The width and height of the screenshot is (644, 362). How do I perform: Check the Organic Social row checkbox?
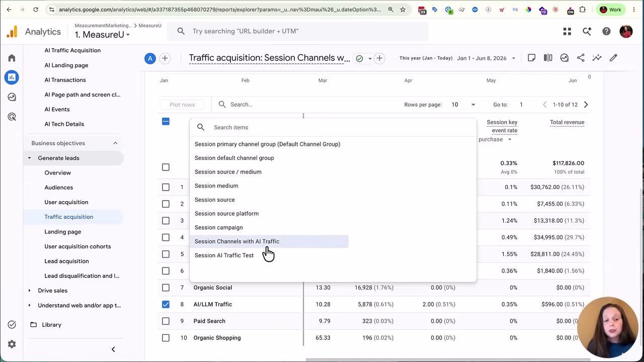166,288
